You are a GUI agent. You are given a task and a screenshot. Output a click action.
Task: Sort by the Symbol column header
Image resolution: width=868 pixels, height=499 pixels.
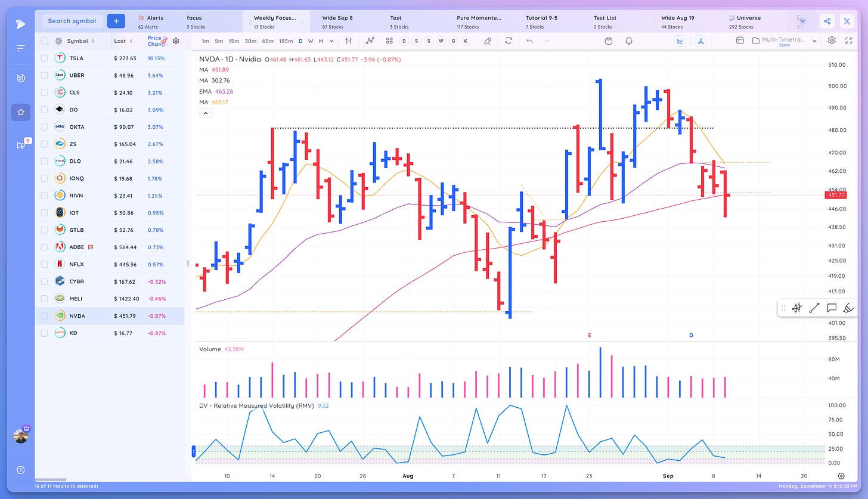click(x=80, y=41)
